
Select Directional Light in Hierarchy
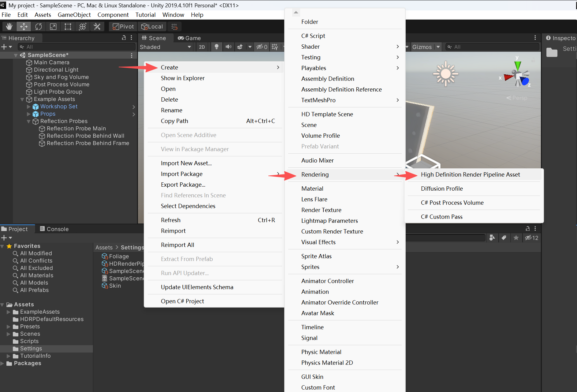click(x=56, y=70)
